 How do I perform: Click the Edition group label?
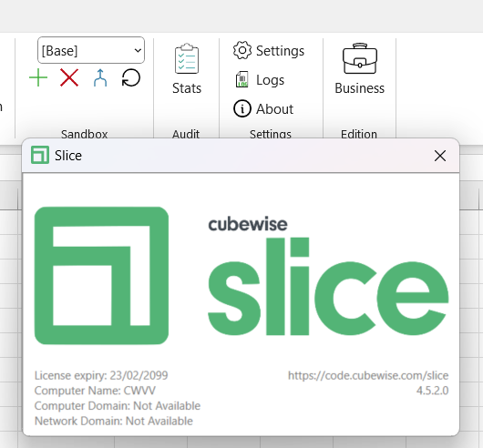click(x=359, y=134)
